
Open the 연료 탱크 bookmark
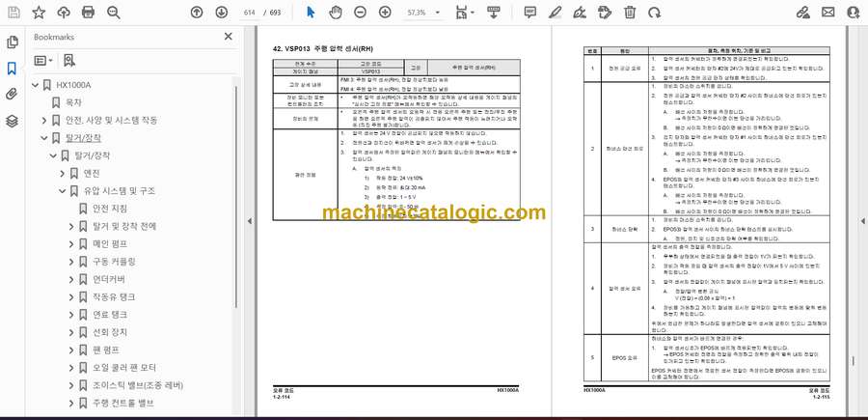[x=110, y=314]
